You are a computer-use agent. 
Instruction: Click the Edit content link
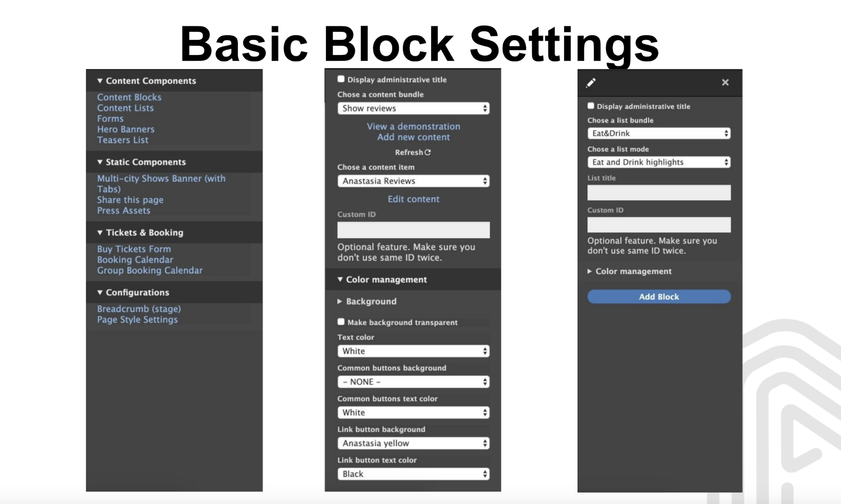[x=413, y=199]
